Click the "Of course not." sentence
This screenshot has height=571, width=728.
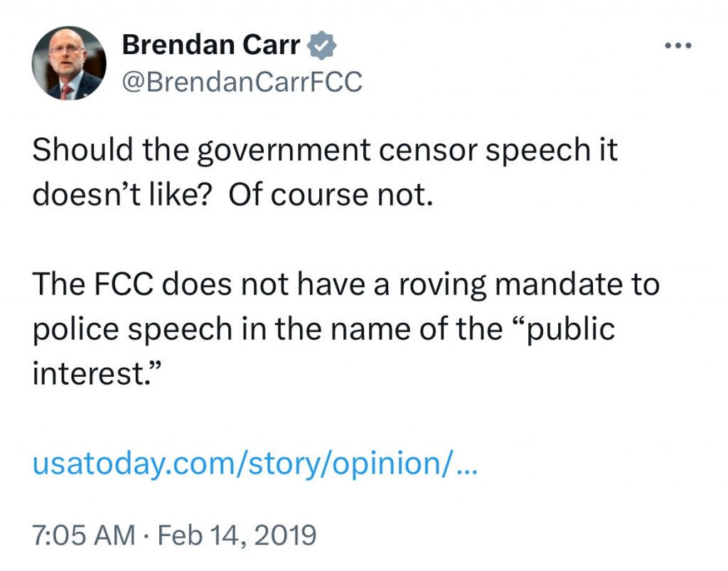(x=330, y=193)
